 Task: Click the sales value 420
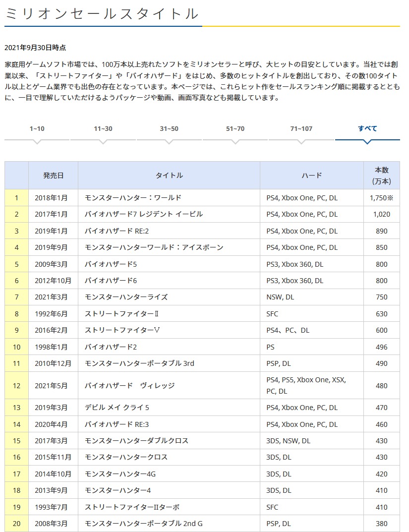pyautogui.click(x=382, y=474)
